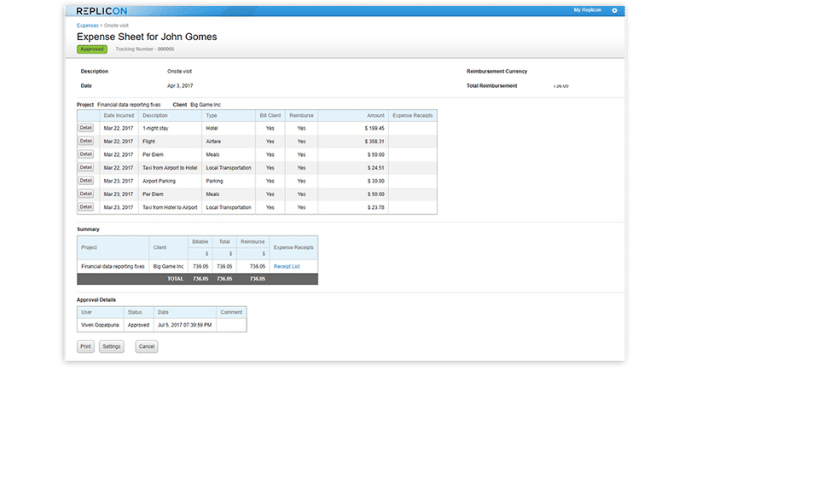
Task: Click the Date Incurred column header
Action: tap(119, 115)
